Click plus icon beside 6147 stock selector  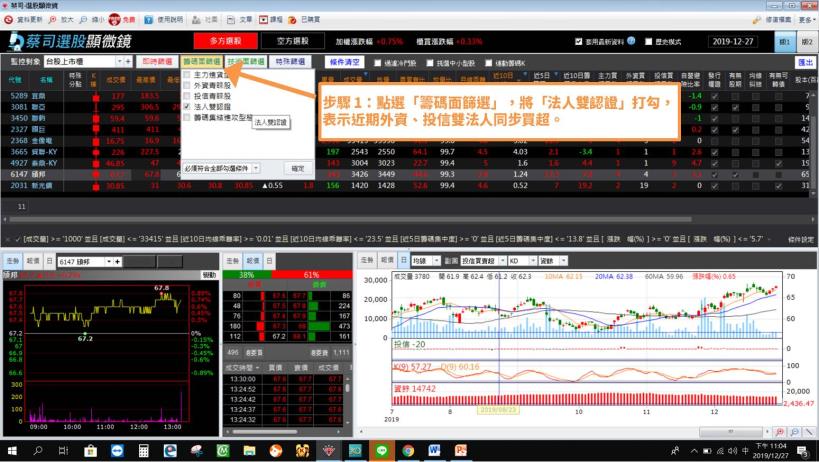point(118,262)
